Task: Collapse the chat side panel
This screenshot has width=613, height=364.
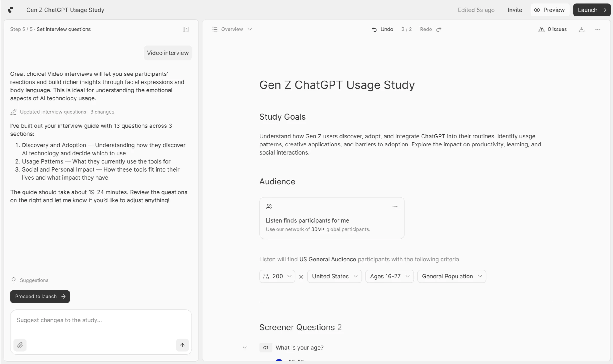Action: (186, 29)
